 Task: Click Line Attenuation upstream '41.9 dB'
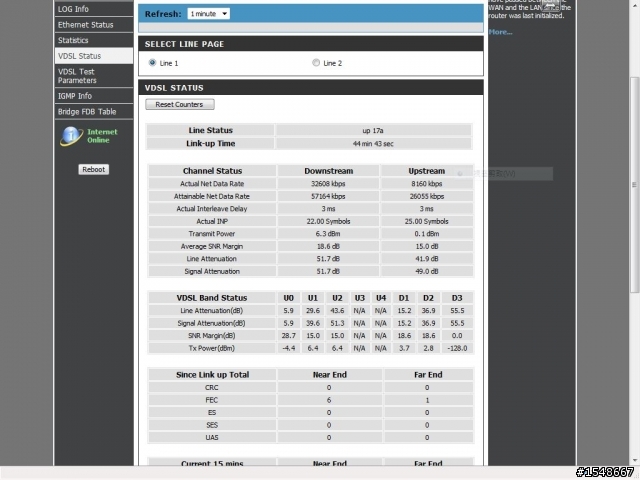[x=427, y=259]
